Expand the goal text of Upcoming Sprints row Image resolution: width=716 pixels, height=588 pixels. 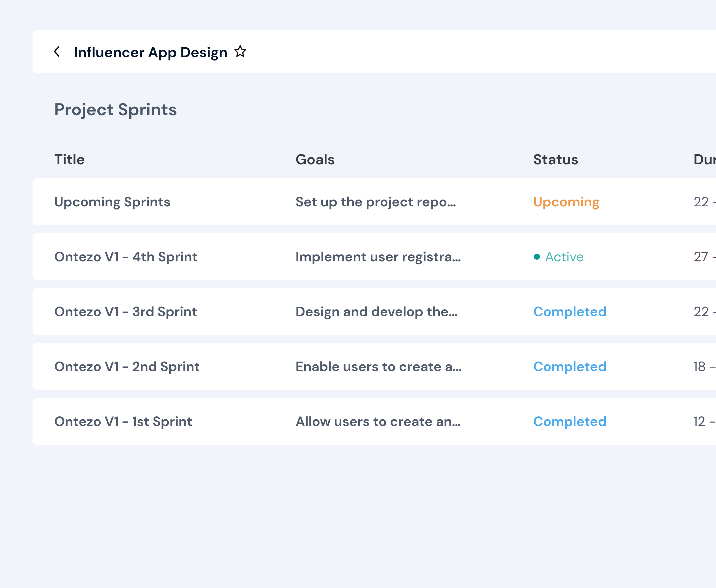click(x=376, y=202)
